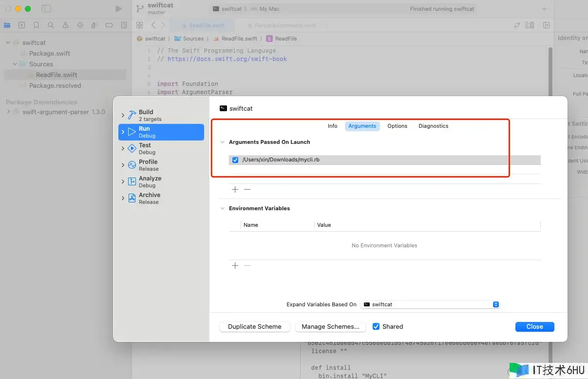Add environment variable with plus button
The image size is (588, 379).
(x=235, y=265)
